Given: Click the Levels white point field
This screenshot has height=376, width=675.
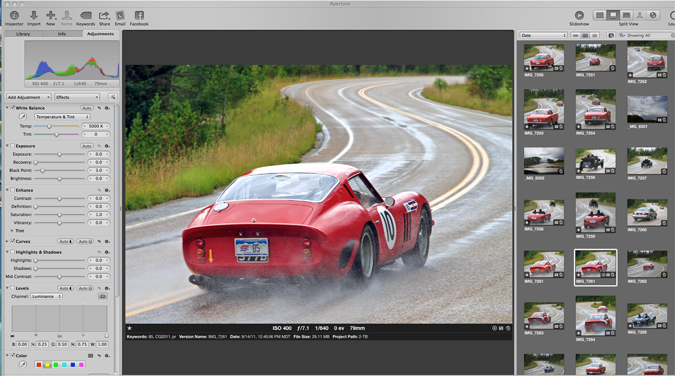Looking at the screenshot, I should (102, 344).
